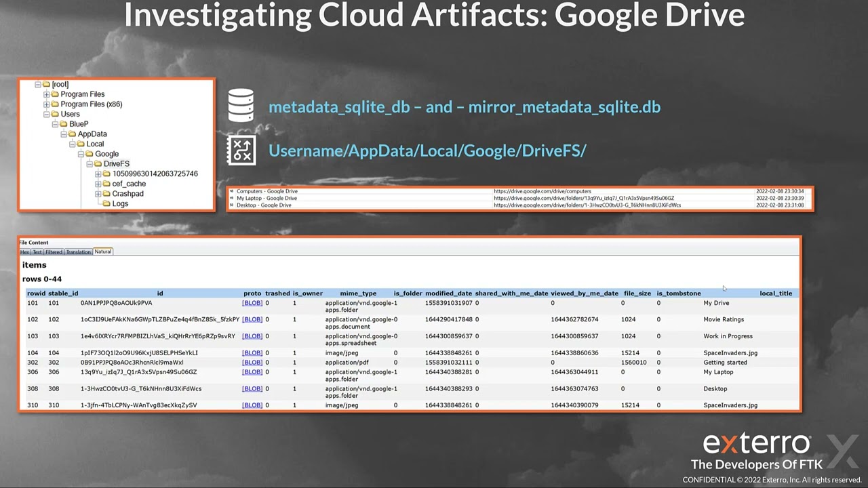Click the drive.google.com/drive/computers URL

pyautogui.click(x=542, y=191)
